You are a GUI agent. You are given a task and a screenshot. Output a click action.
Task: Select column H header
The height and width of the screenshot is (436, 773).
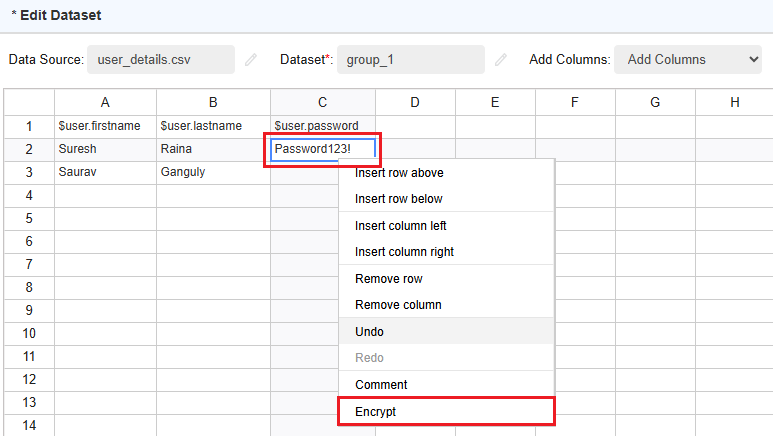click(x=734, y=102)
